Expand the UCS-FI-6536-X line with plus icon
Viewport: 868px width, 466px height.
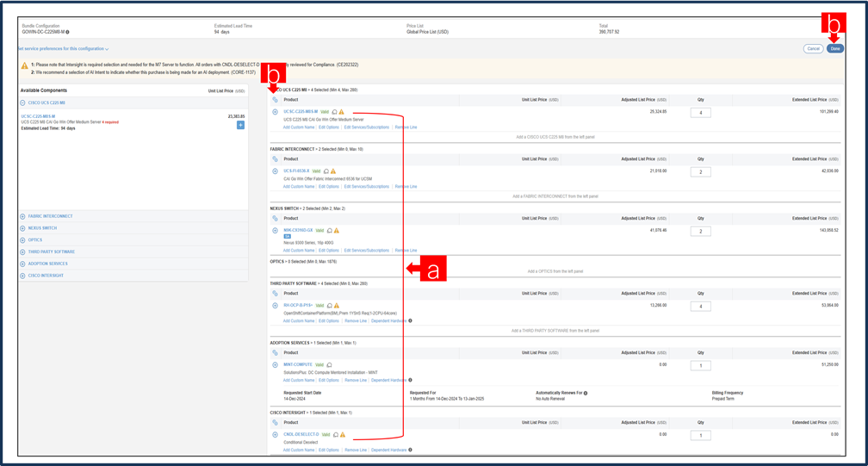click(276, 171)
